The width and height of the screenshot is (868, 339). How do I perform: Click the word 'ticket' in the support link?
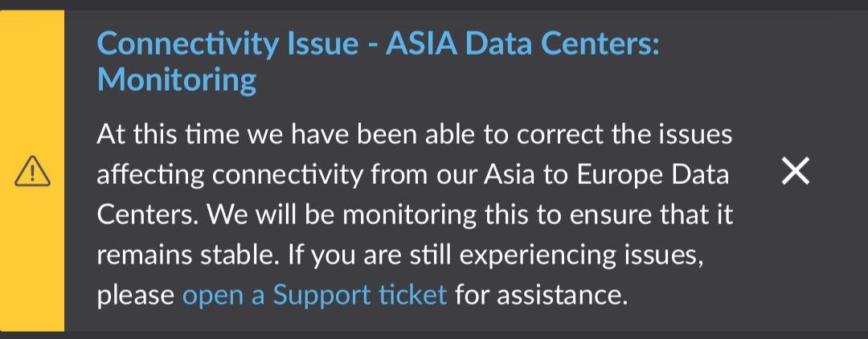(412, 294)
